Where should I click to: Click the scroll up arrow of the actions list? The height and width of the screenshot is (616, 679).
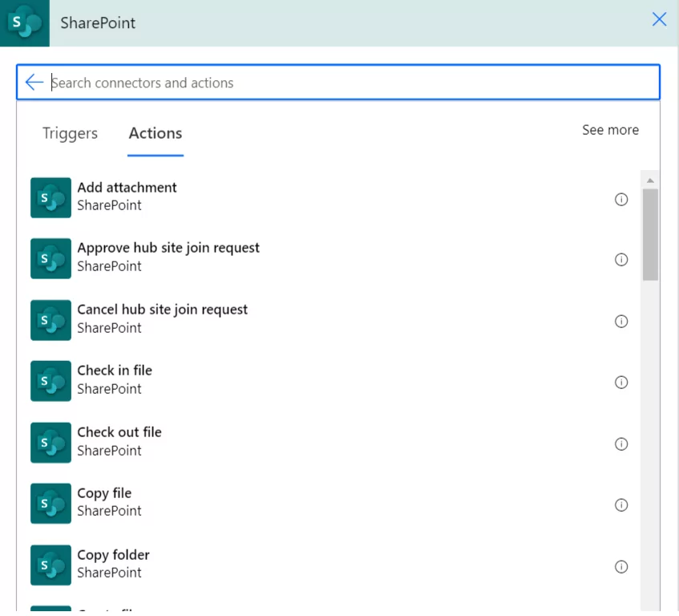[x=650, y=180]
